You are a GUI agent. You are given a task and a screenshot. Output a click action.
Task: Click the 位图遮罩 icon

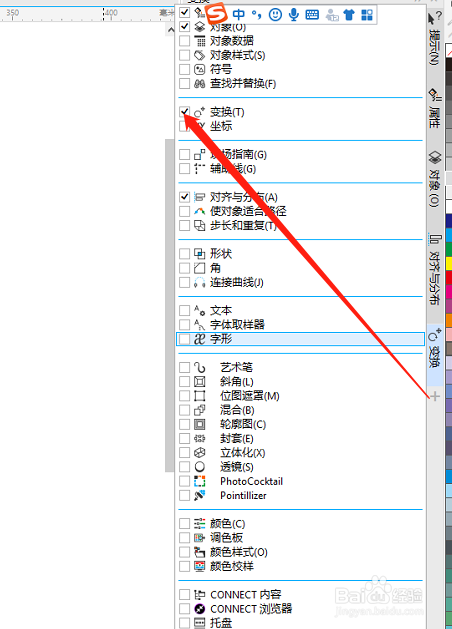coord(200,396)
